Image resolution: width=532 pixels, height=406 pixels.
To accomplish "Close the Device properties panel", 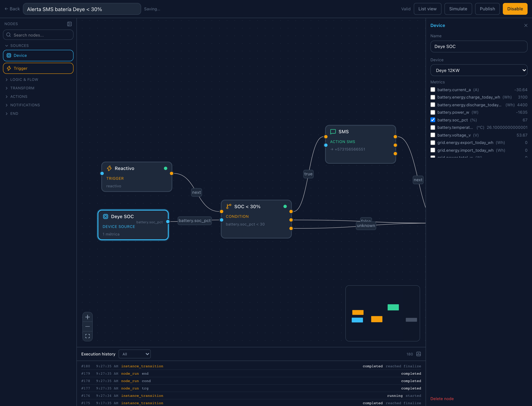I will [526, 25].
